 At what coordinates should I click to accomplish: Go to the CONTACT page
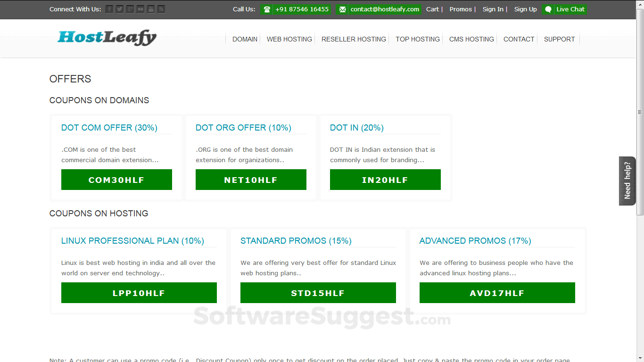coord(519,39)
